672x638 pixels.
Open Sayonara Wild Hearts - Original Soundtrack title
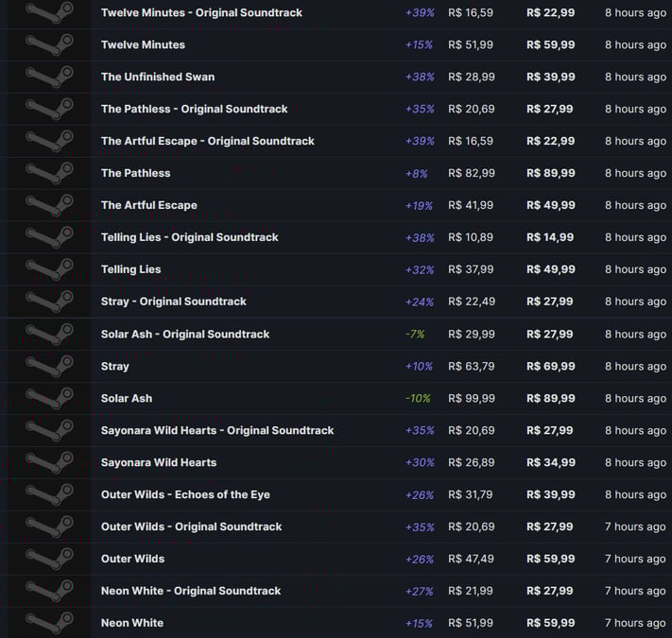point(217,431)
